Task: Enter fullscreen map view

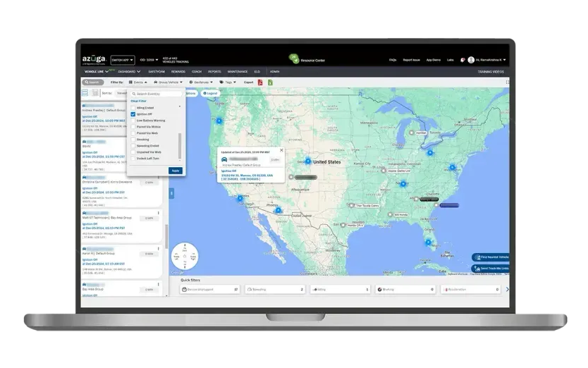Action: (x=507, y=82)
